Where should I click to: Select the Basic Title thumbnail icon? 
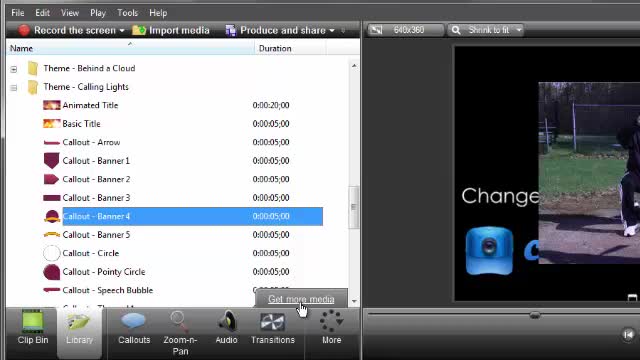[x=51, y=124]
